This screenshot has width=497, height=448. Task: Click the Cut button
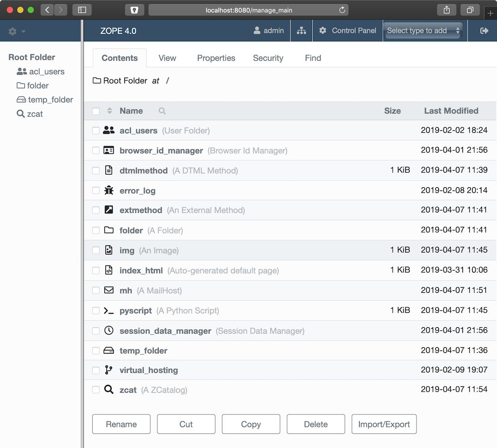coord(186,424)
